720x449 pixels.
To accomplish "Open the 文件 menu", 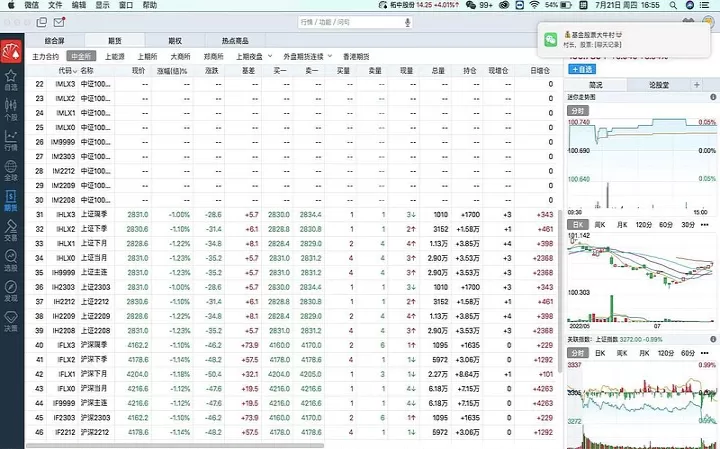I will [55, 5].
